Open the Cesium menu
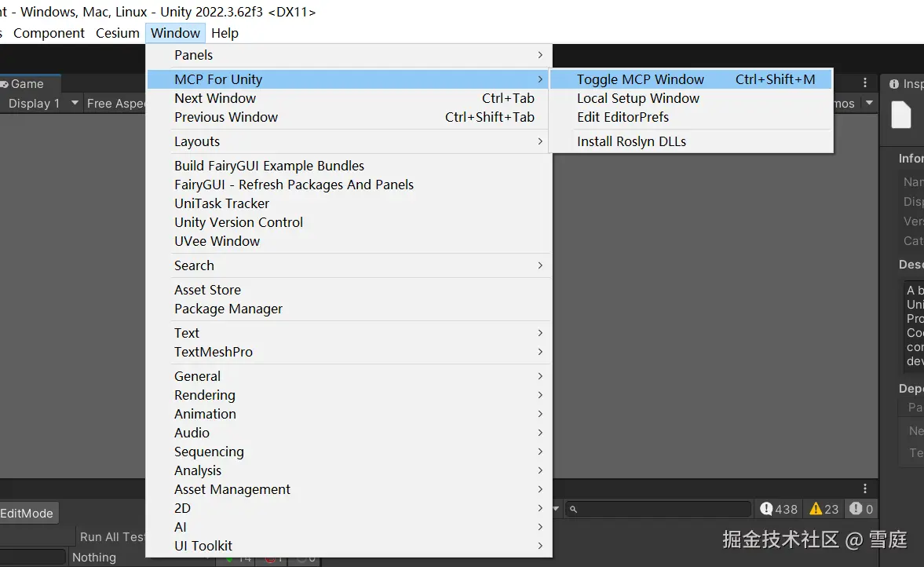The height and width of the screenshot is (567, 924). 117,33
